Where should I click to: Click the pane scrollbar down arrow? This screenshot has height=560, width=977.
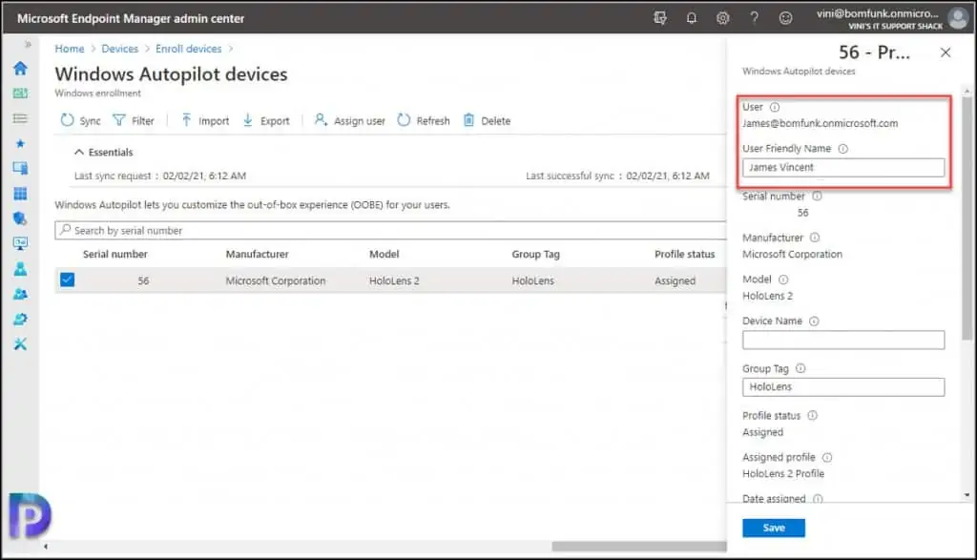pyautogui.click(x=967, y=495)
